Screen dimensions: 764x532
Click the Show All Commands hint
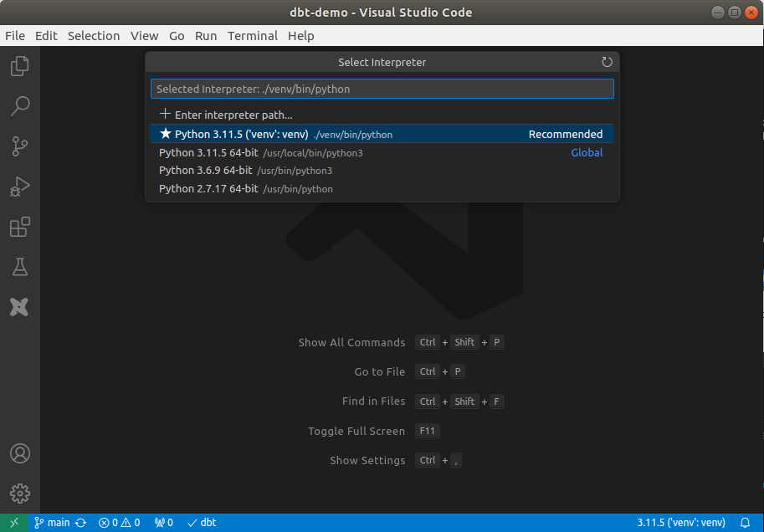pos(351,342)
